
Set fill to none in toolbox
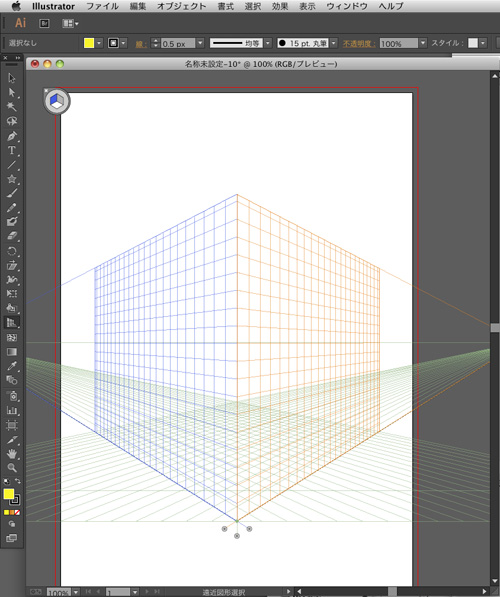(x=17, y=512)
